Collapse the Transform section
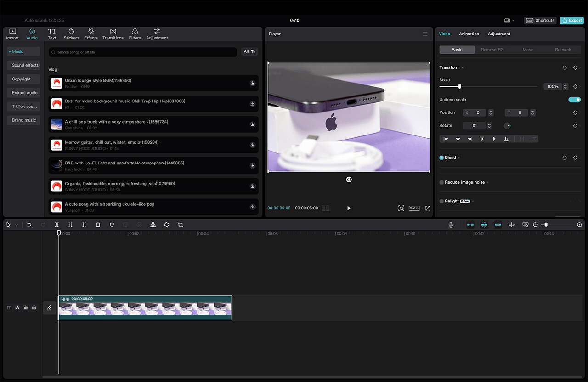 pyautogui.click(x=463, y=68)
